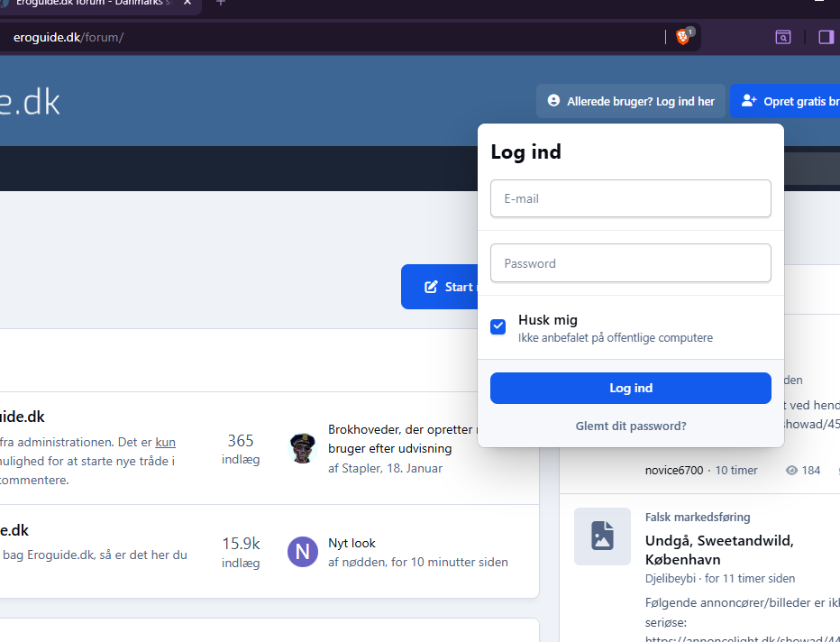This screenshot has height=642, width=840.
Task: Click 'Falsk markedsføring' category link
Action: (x=698, y=518)
